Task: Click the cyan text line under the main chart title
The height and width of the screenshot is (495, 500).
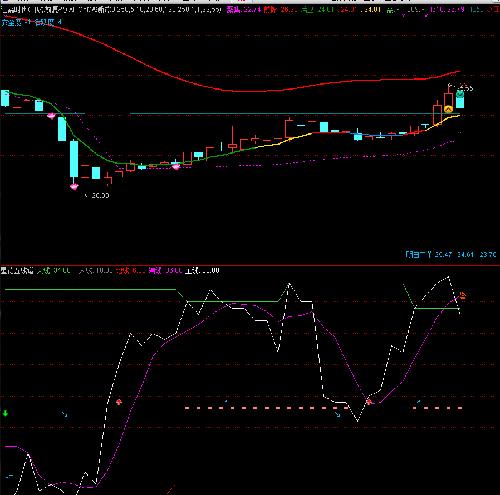Action: 31,23
